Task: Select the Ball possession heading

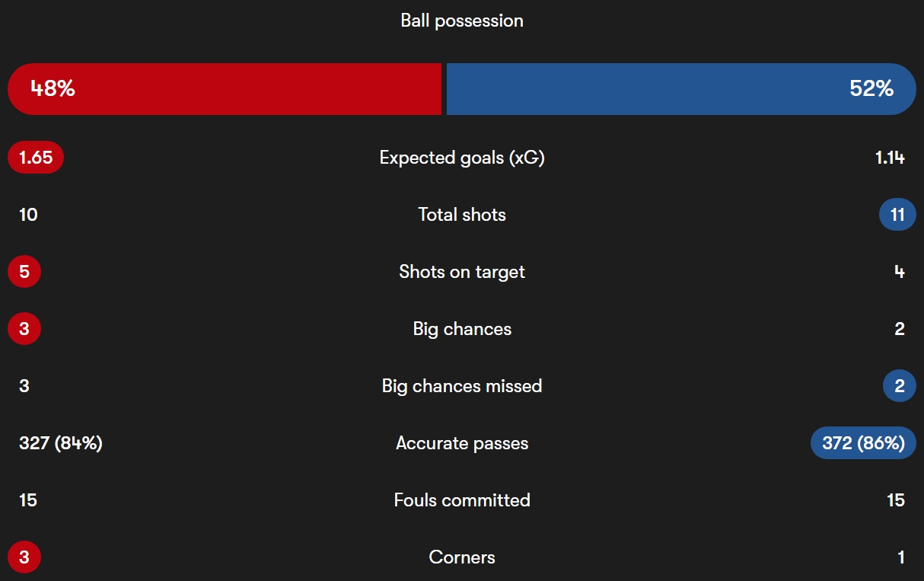Action: (x=462, y=21)
